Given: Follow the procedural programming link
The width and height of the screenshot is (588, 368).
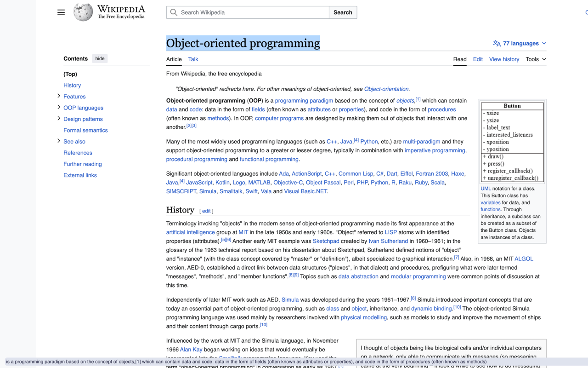Looking at the screenshot, I should click(197, 159).
